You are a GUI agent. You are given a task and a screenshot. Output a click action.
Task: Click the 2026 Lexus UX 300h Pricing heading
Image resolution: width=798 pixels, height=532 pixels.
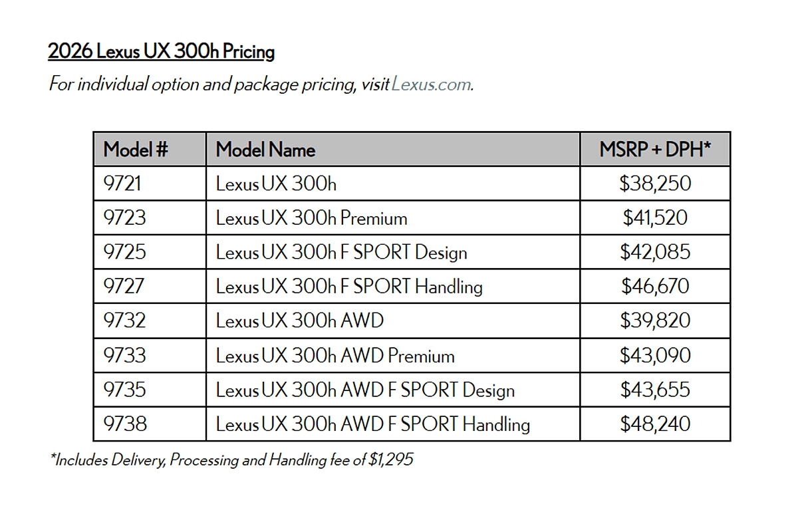pyautogui.click(x=161, y=51)
